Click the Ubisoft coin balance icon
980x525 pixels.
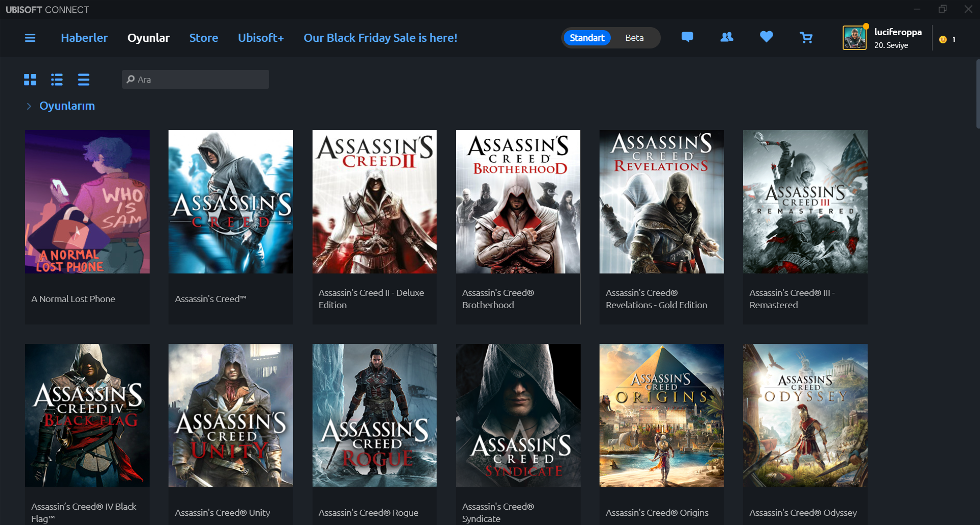[943, 39]
